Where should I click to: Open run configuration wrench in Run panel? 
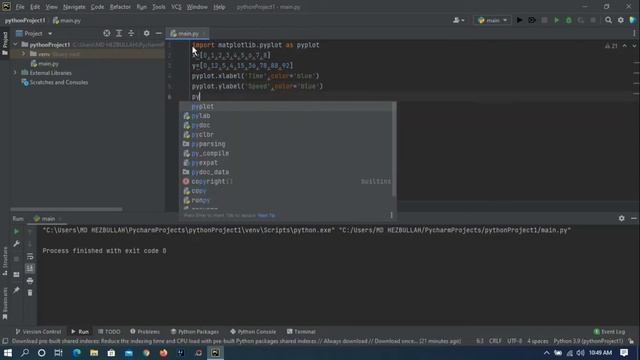click(x=16, y=244)
